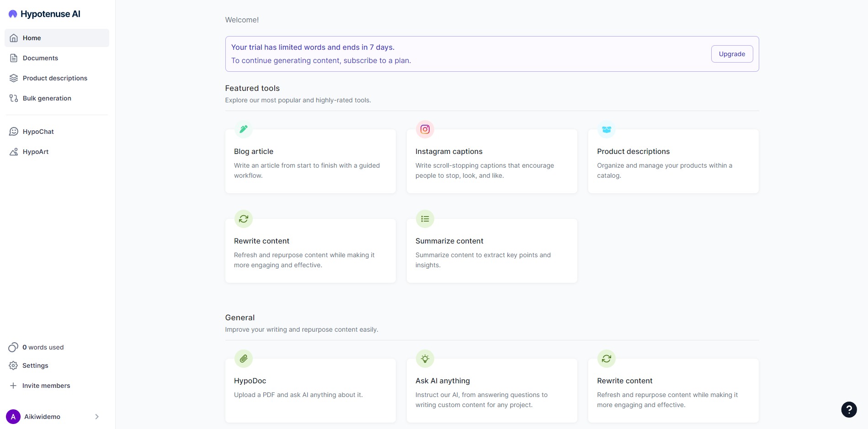Viewport: 868px width, 429px height.
Task: Click 'Organize and manage your products' description
Action: click(x=665, y=170)
